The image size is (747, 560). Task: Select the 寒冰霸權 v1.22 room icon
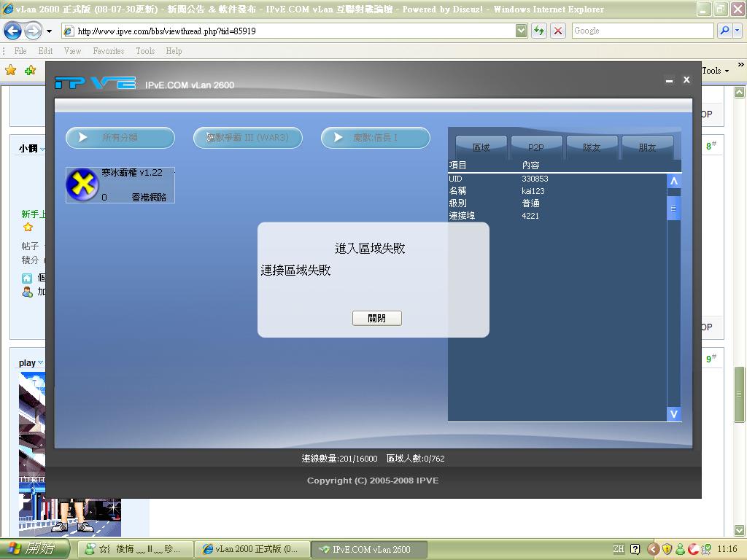(x=82, y=184)
